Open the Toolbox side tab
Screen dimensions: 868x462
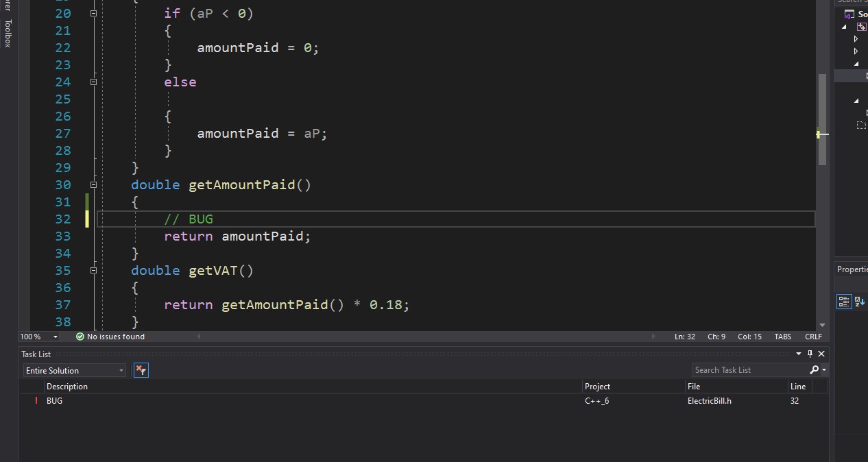[x=8, y=33]
